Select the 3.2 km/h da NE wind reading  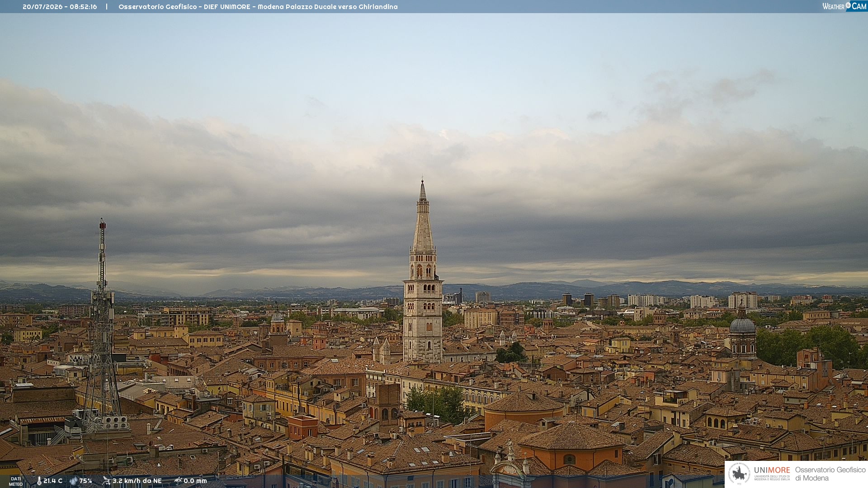(x=137, y=481)
